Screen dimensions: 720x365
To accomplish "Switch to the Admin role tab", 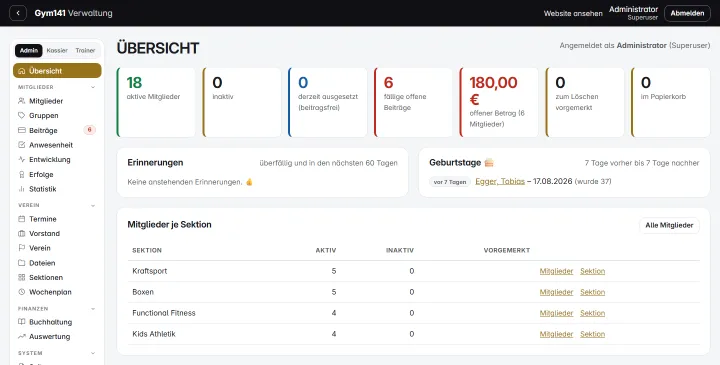I will coord(28,51).
